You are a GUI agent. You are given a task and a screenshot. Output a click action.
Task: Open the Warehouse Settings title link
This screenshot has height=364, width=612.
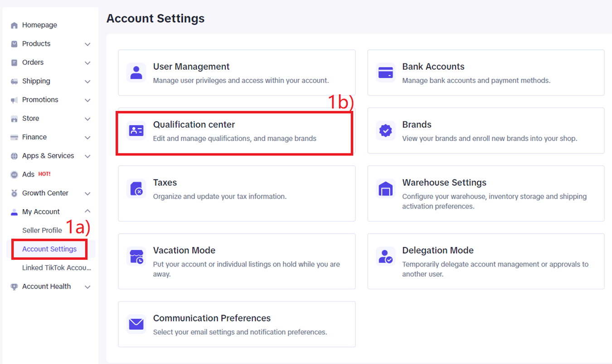point(444,182)
